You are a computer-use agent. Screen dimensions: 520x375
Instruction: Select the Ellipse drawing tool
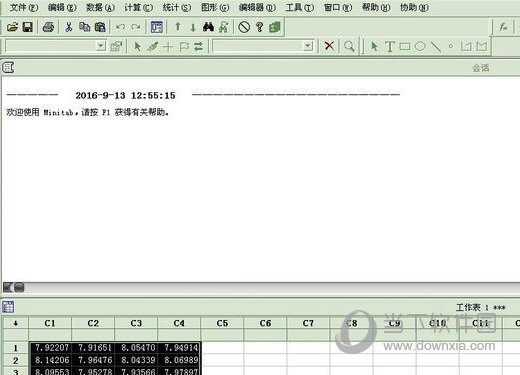(420, 46)
